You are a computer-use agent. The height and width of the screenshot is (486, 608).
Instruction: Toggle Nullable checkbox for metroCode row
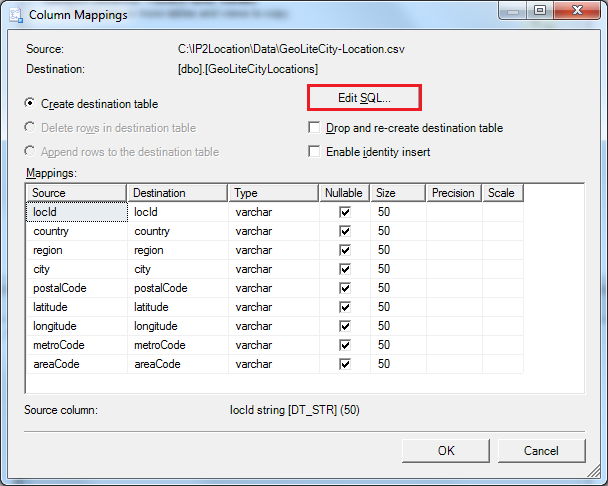[x=345, y=345]
